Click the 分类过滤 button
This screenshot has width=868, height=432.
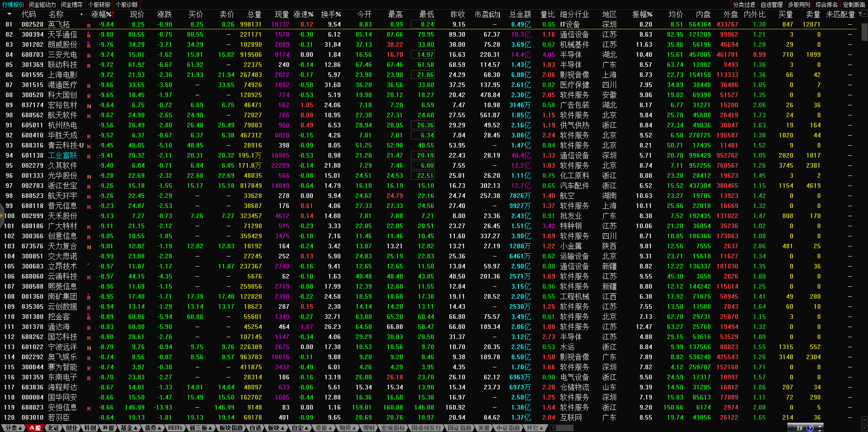[x=744, y=5]
